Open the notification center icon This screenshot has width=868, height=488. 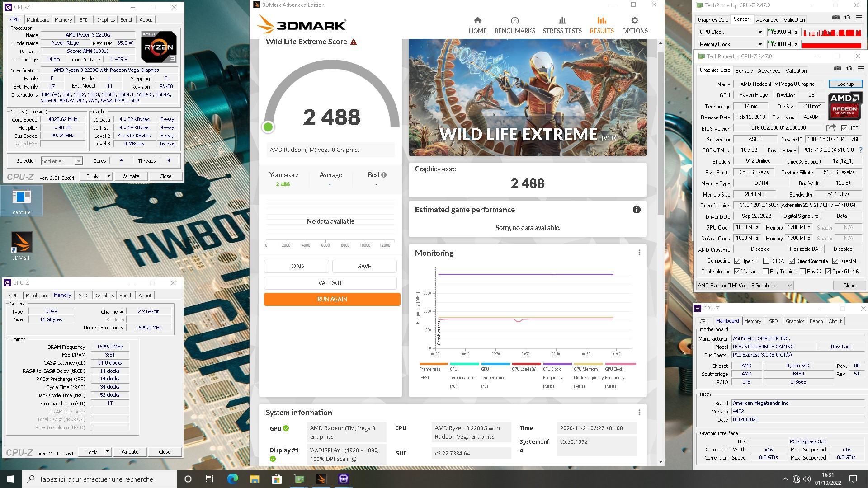[x=853, y=479]
